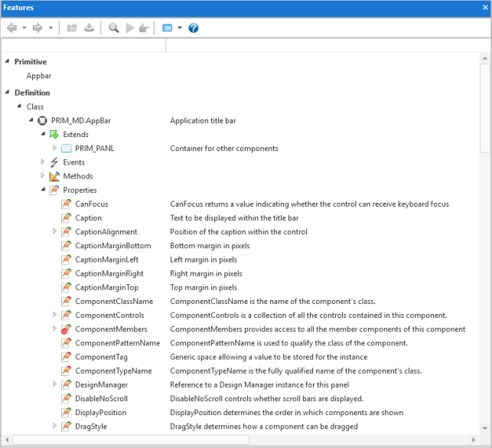Expand the PRIM_PANL node

tap(54, 148)
